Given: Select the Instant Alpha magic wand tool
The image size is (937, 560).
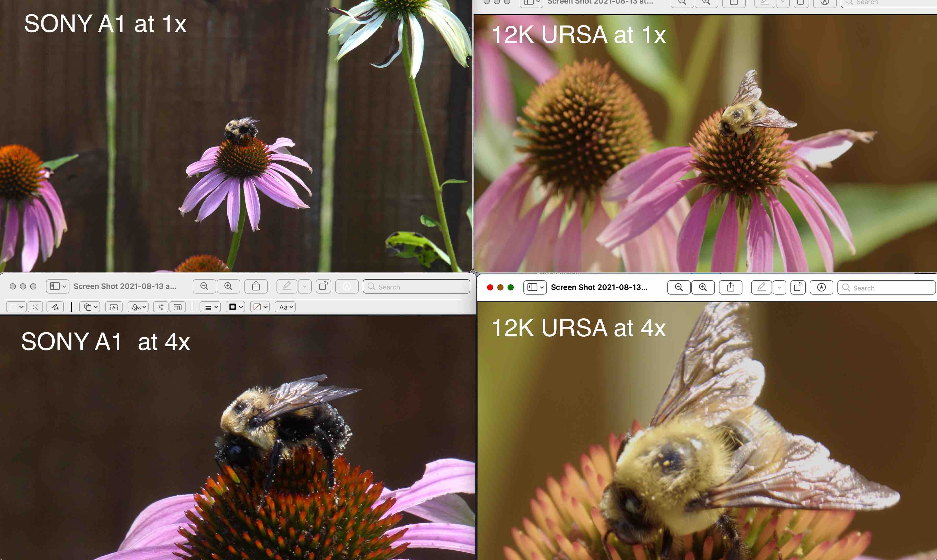Looking at the screenshot, I should click(35, 307).
